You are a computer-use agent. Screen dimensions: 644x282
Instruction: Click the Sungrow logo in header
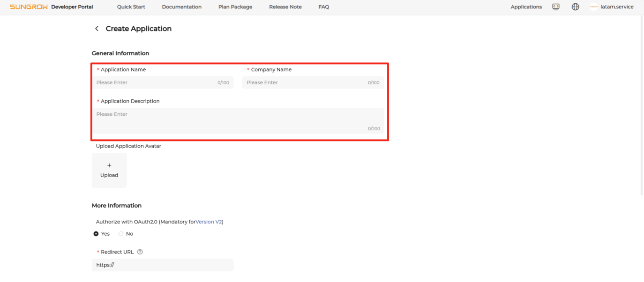click(x=29, y=7)
